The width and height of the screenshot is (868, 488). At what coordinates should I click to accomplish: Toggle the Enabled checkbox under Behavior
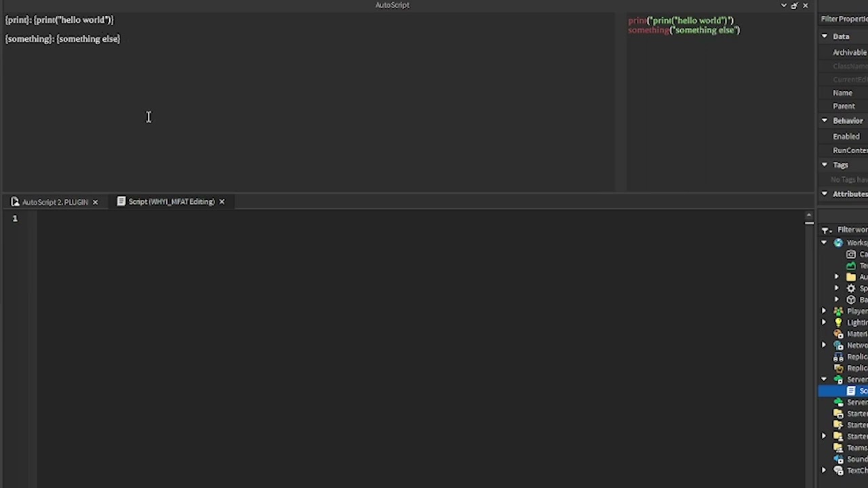(x=867, y=136)
